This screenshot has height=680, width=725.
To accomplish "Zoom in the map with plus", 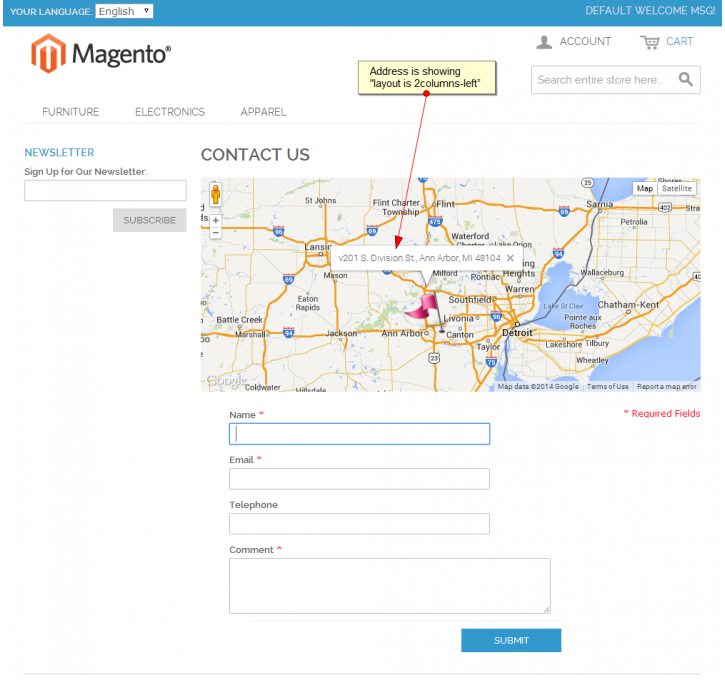I will click(215, 221).
